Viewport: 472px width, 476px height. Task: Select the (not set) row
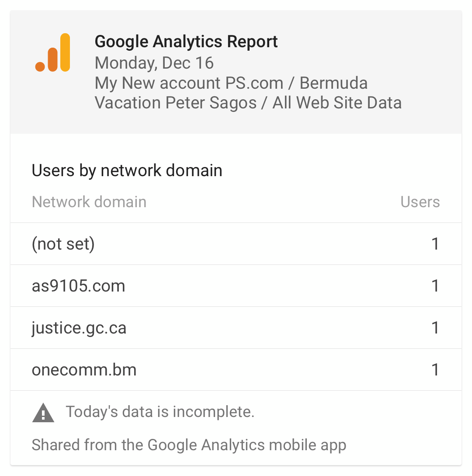[236, 244]
